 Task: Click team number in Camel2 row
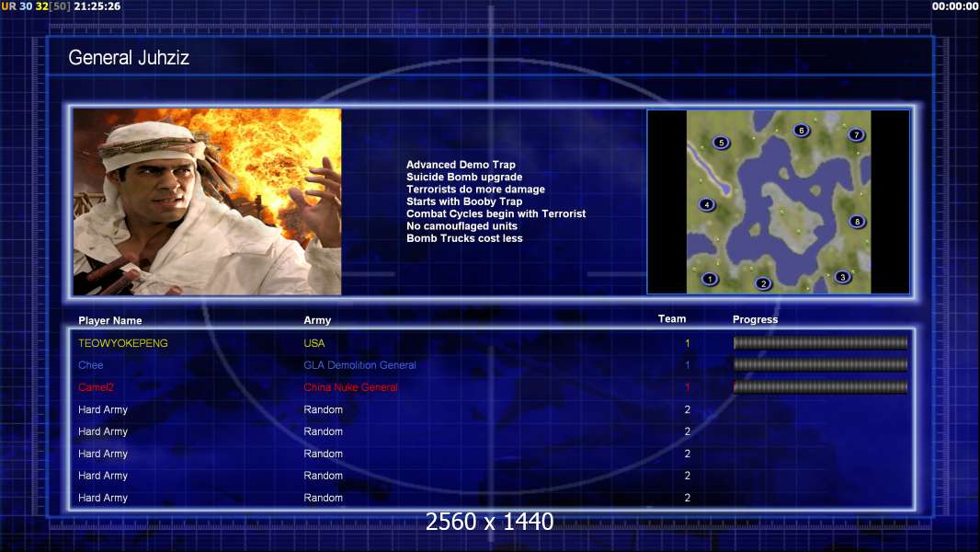click(x=687, y=387)
